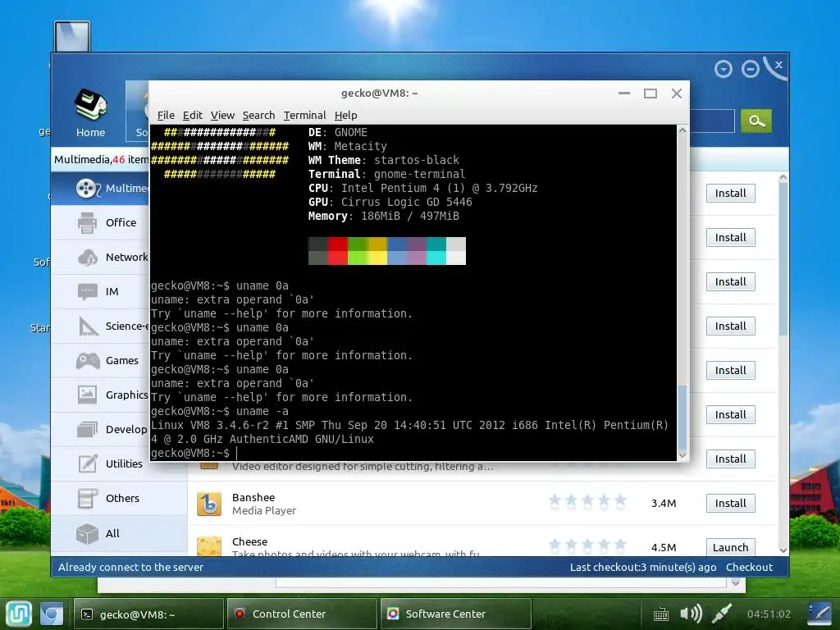Click the terminal title 'gecko@VM8: ~'
Viewport: 840px width, 630px height.
tap(379, 94)
